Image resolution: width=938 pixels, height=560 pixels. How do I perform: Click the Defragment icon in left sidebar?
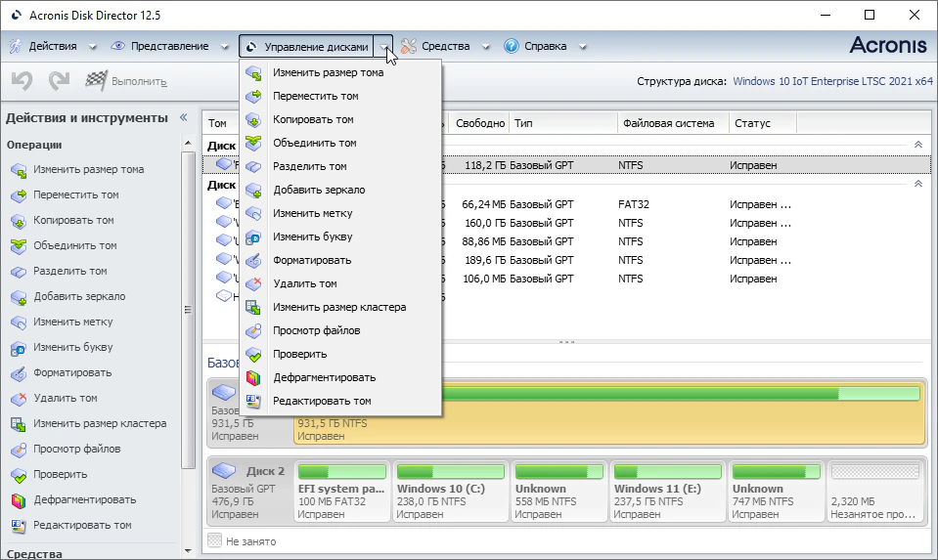[18, 500]
